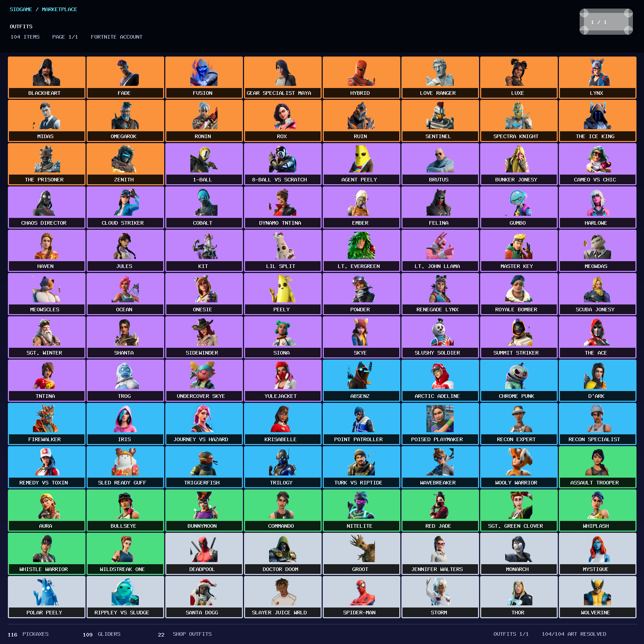
Task: Click the Nitelite outfit card
Action: (361, 511)
